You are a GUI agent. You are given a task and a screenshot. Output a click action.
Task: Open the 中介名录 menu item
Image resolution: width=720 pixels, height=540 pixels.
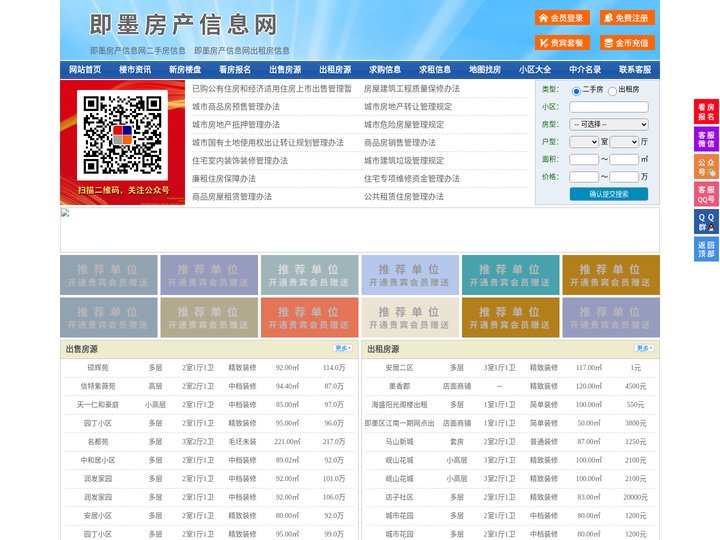tap(585, 70)
